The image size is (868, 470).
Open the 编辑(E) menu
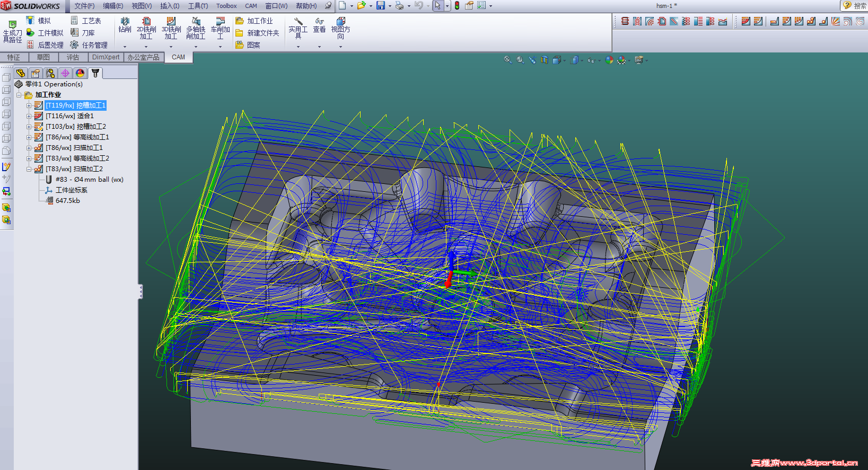(113, 6)
